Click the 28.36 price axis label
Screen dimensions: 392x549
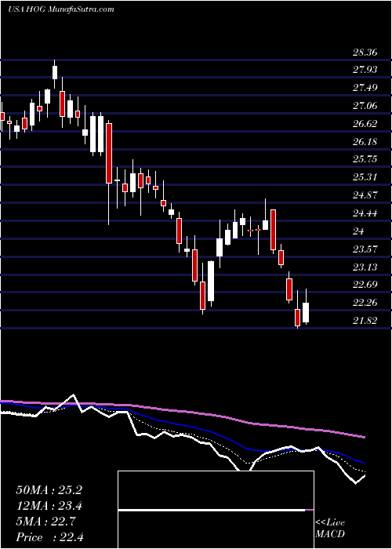pyautogui.click(x=365, y=53)
